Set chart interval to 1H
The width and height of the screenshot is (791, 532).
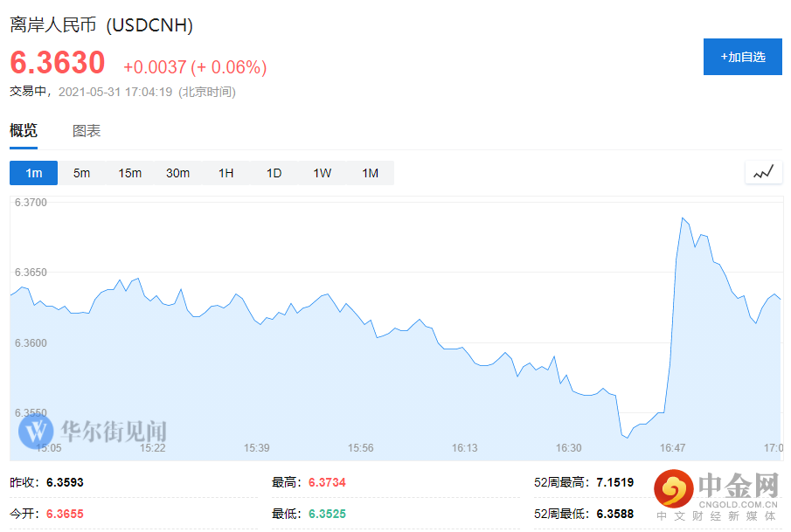226,173
